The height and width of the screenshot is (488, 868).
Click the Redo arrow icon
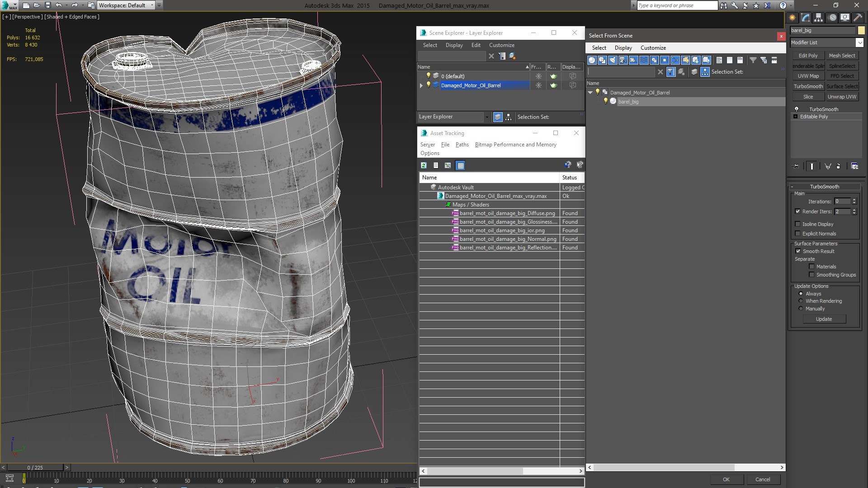pos(75,5)
